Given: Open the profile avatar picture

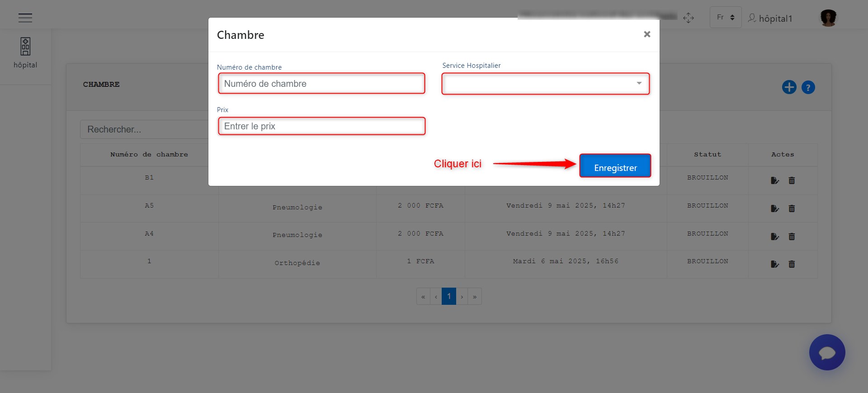Looking at the screenshot, I should (x=828, y=18).
